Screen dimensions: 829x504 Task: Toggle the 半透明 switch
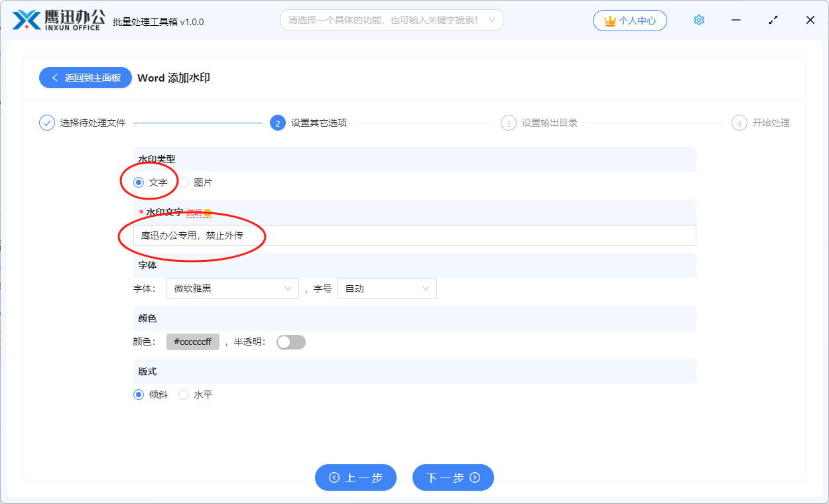291,342
